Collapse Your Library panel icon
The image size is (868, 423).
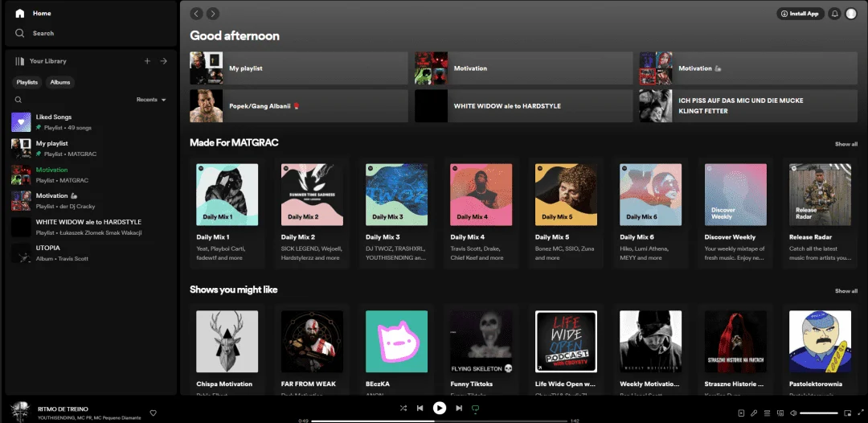(x=20, y=61)
